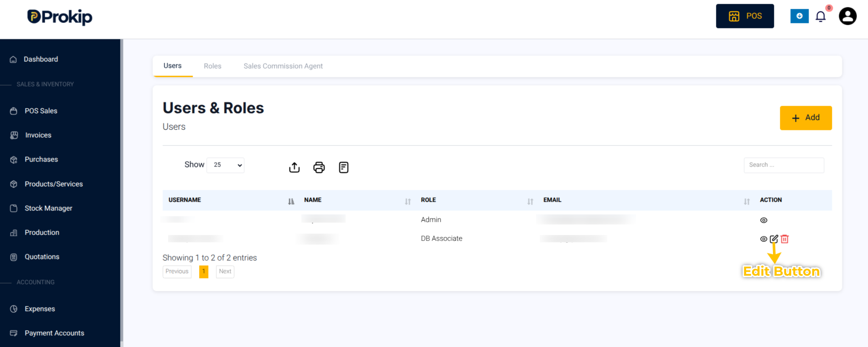Click the Stock Manager icon
The height and width of the screenshot is (347, 868).
coord(14,208)
